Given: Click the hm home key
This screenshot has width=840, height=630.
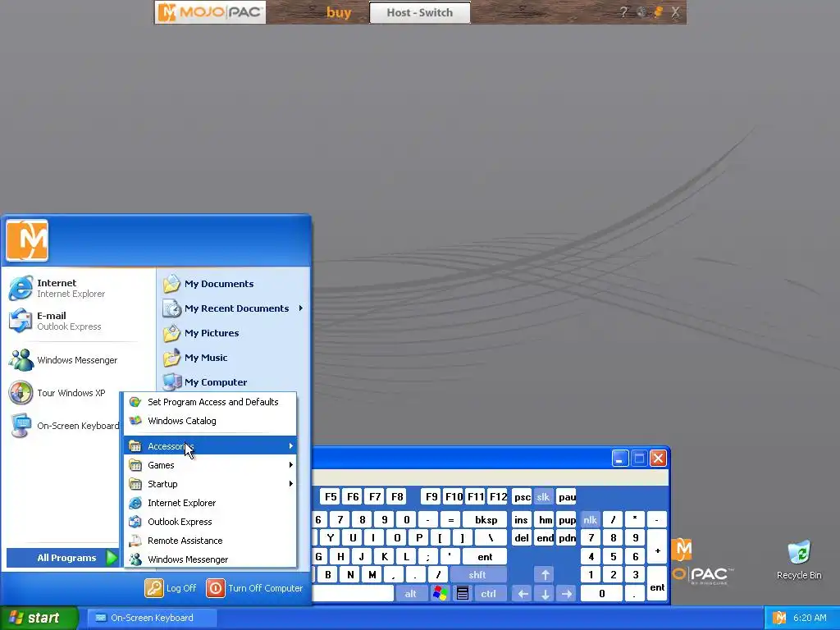Looking at the screenshot, I should pyautogui.click(x=546, y=519).
